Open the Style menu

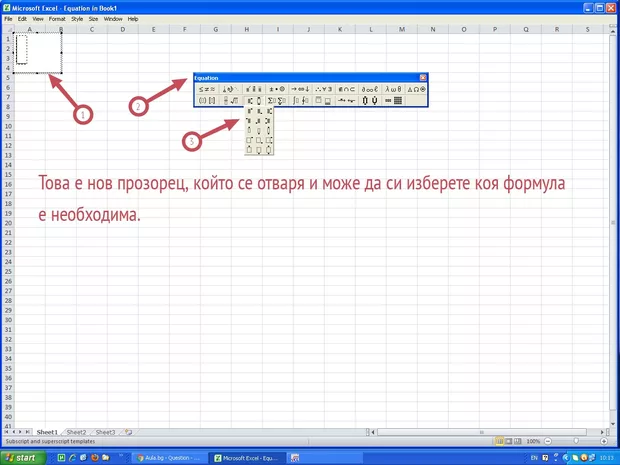click(77, 19)
